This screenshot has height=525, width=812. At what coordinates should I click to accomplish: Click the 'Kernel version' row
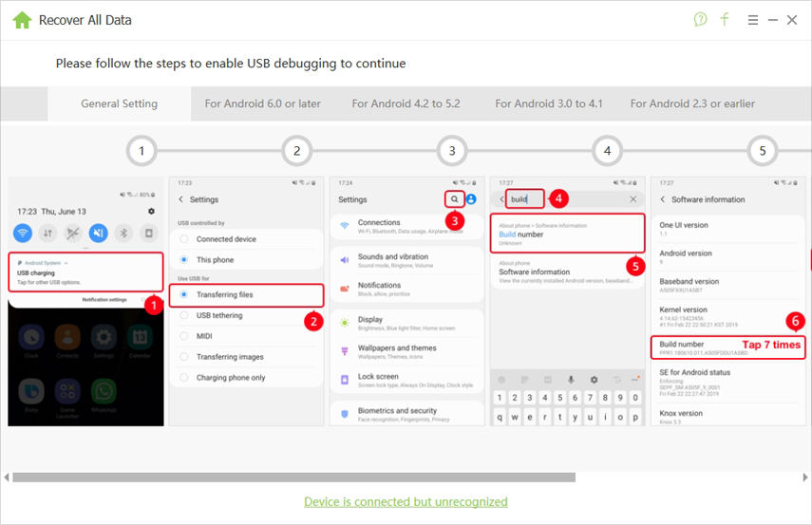(x=728, y=316)
